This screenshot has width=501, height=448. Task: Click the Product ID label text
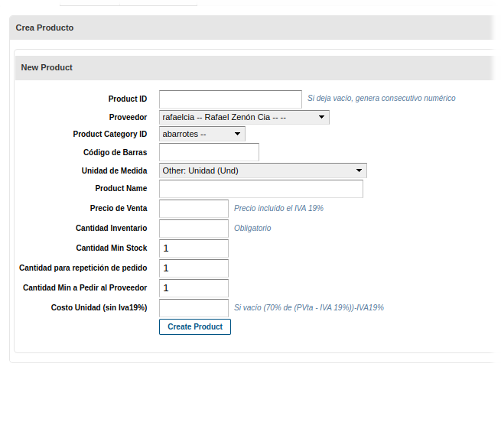click(127, 99)
